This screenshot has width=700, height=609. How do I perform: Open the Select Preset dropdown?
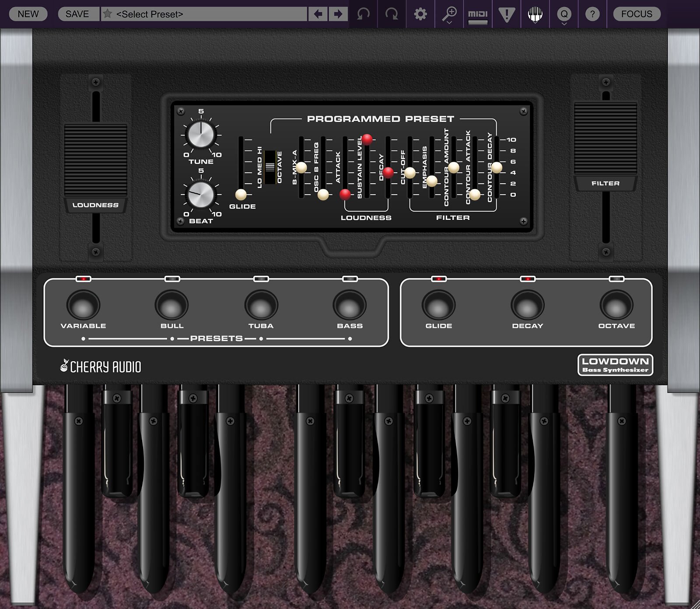tap(210, 14)
